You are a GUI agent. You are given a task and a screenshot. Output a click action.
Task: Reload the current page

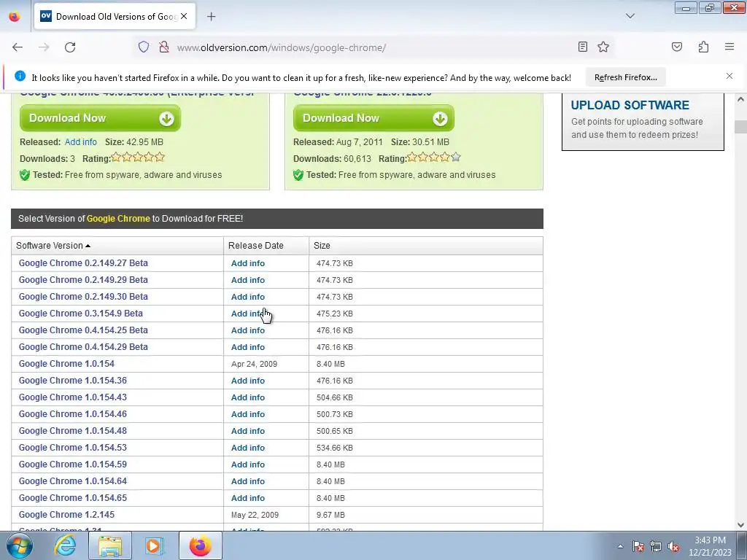coord(70,47)
